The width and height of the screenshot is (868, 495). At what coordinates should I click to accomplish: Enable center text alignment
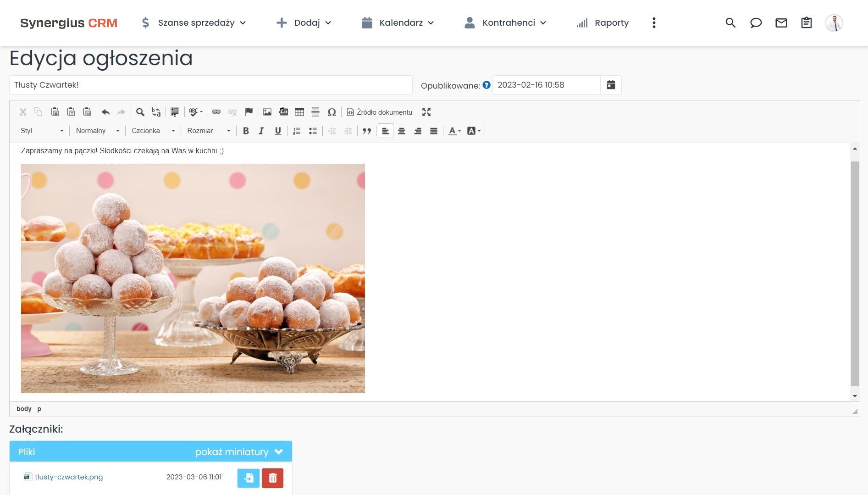click(402, 131)
